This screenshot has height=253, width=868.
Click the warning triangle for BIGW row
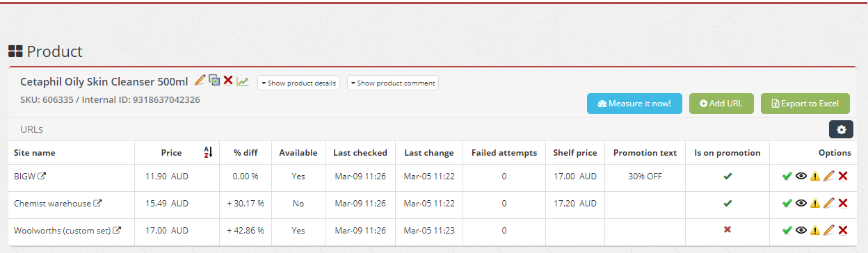(814, 177)
